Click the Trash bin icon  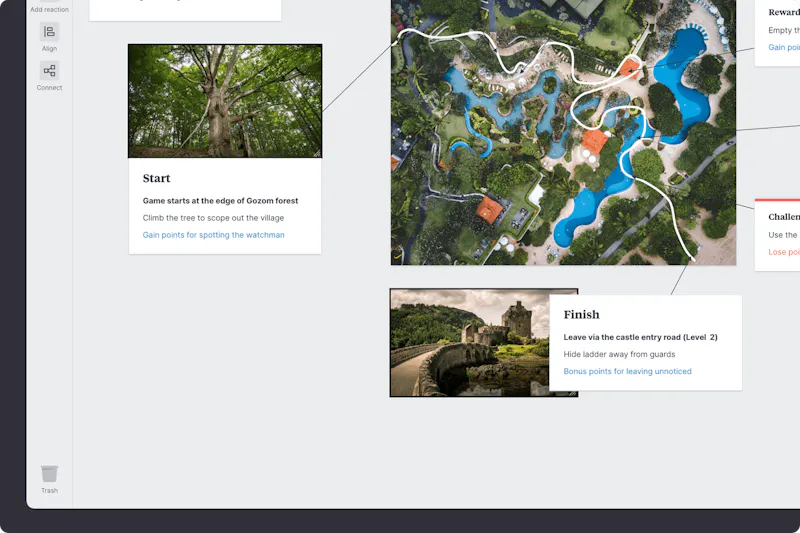click(49, 474)
